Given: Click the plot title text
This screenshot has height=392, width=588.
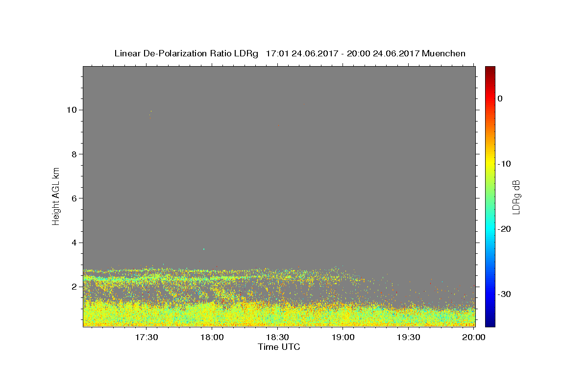Looking at the screenshot, I should pos(290,53).
